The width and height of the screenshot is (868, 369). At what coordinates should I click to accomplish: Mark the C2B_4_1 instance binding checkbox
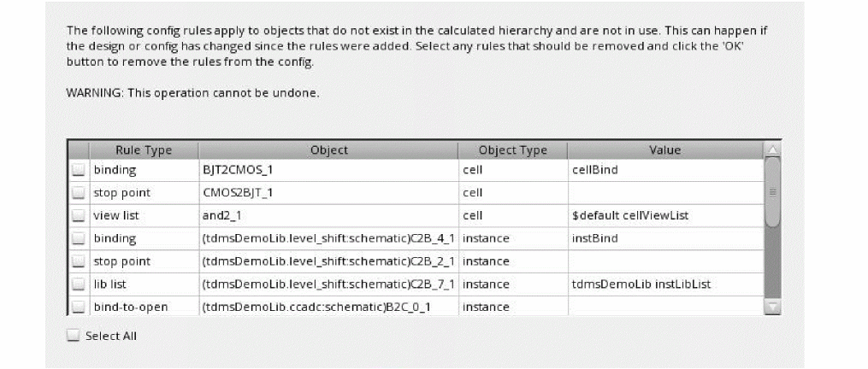tap(79, 238)
